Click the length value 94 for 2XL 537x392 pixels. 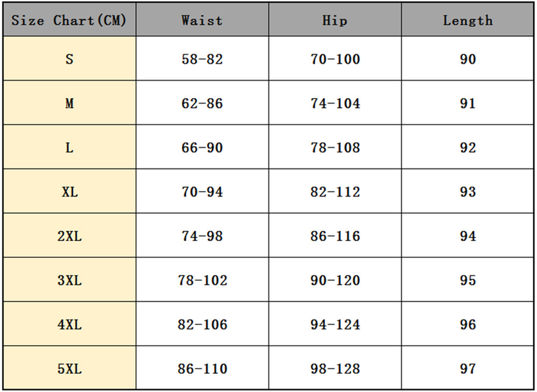pyautogui.click(x=468, y=236)
